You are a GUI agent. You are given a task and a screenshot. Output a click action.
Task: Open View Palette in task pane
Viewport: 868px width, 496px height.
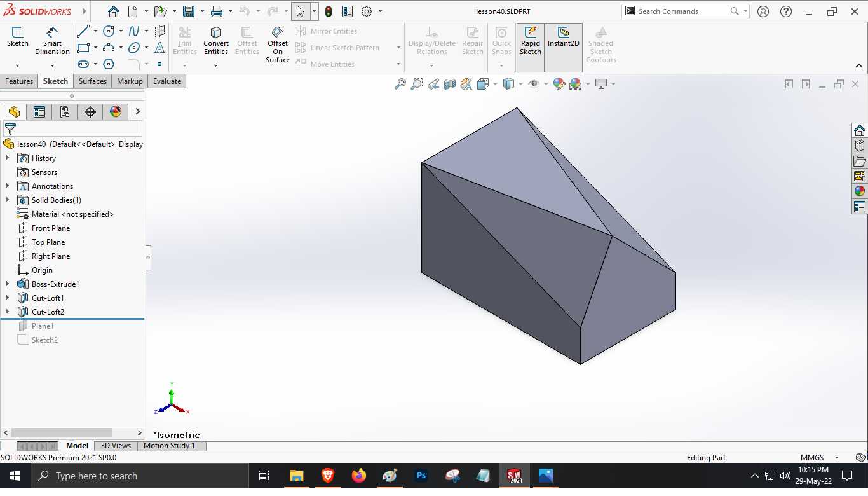(x=860, y=176)
